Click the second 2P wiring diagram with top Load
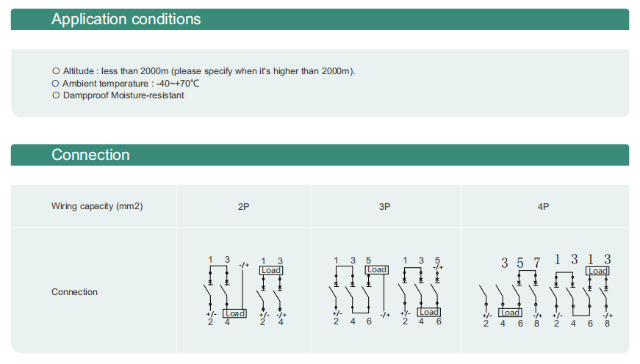This screenshot has width=640, height=364. pyautogui.click(x=272, y=291)
